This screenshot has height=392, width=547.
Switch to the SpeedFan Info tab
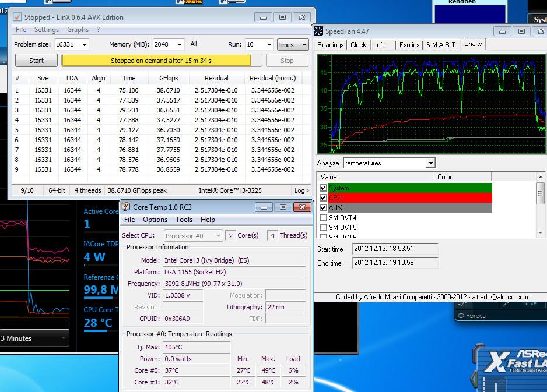(380, 45)
